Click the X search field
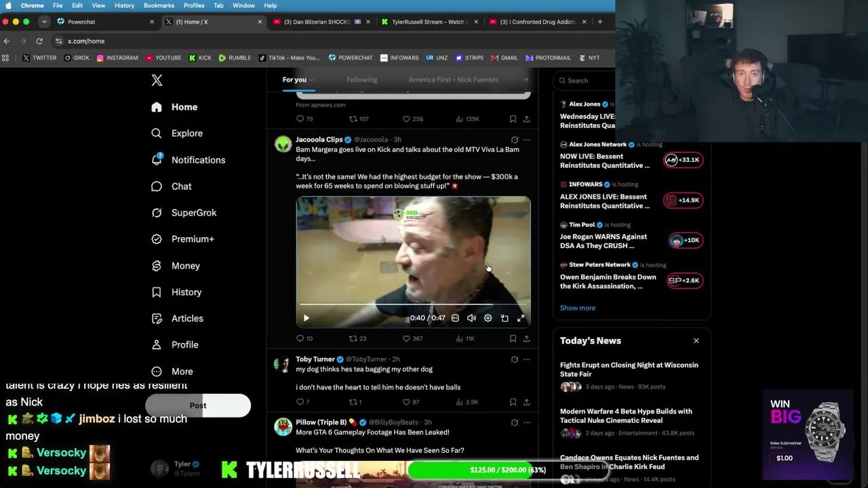 (x=585, y=80)
